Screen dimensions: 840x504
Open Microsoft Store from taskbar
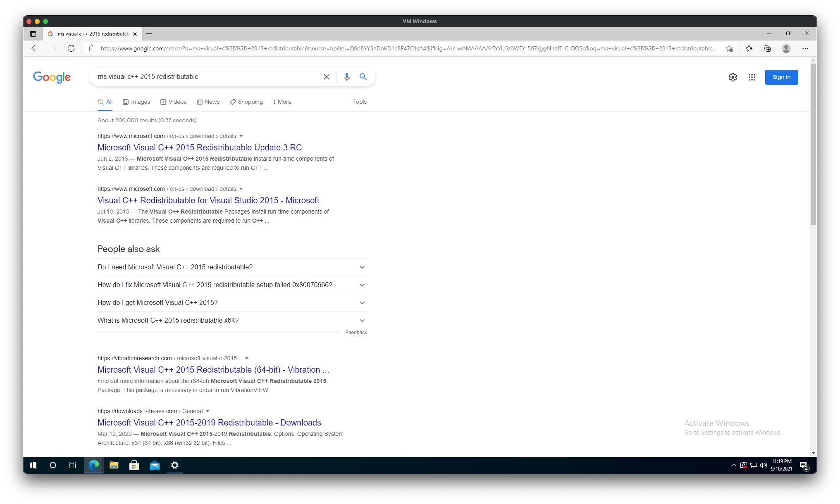(134, 465)
